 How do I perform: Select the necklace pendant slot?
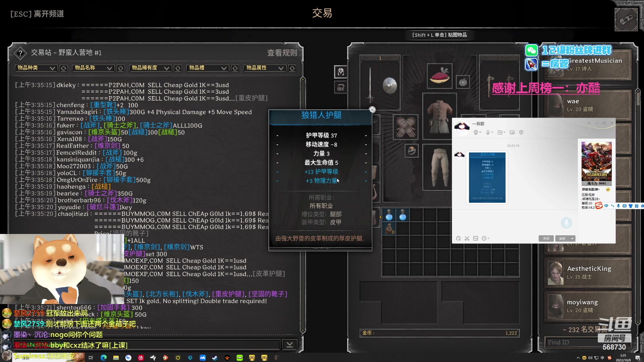point(463,82)
